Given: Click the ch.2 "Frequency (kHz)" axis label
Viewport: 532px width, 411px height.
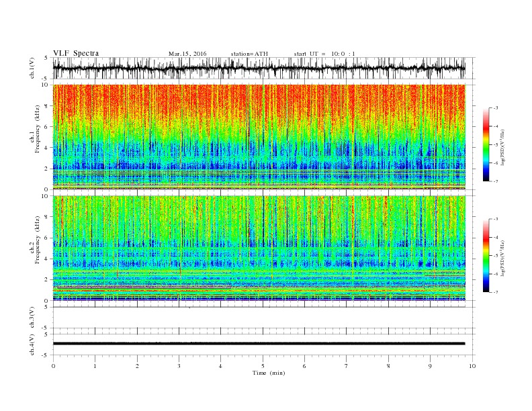Looking at the screenshot, I should [38, 239].
